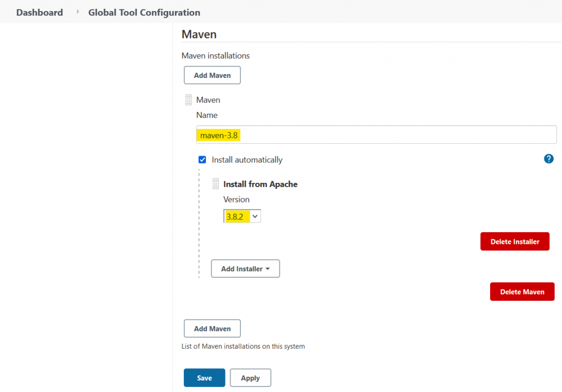Click the Apply button
562x392 pixels.
[250, 378]
